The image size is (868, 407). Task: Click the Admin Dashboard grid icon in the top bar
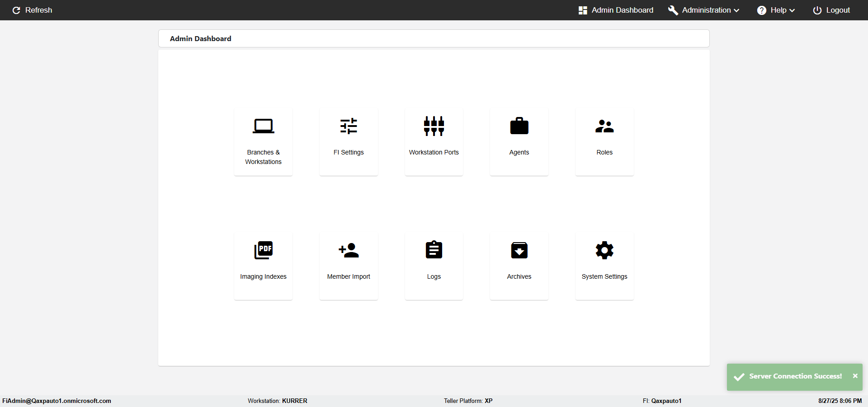pos(583,10)
